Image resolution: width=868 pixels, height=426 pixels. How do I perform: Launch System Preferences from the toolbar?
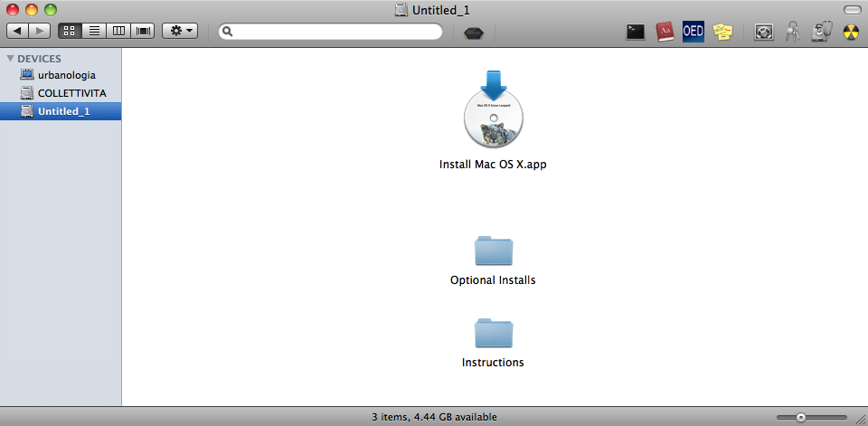coord(764,32)
